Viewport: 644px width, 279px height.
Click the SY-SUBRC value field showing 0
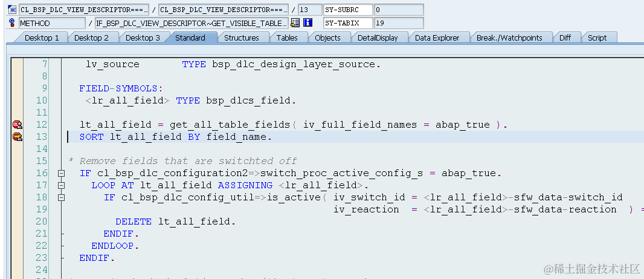(399, 10)
